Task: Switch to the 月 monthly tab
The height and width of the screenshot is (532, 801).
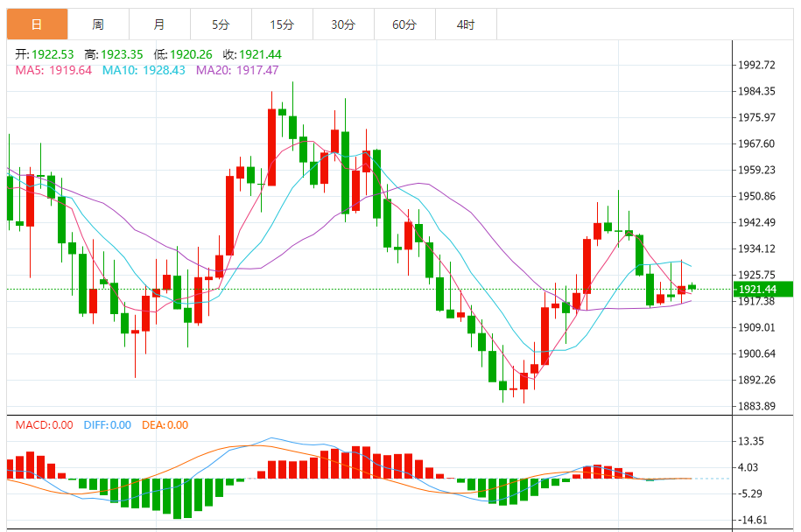Action: pyautogui.click(x=159, y=24)
